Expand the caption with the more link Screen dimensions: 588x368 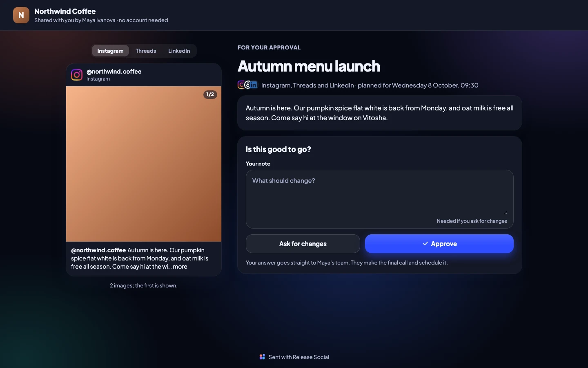click(x=180, y=267)
